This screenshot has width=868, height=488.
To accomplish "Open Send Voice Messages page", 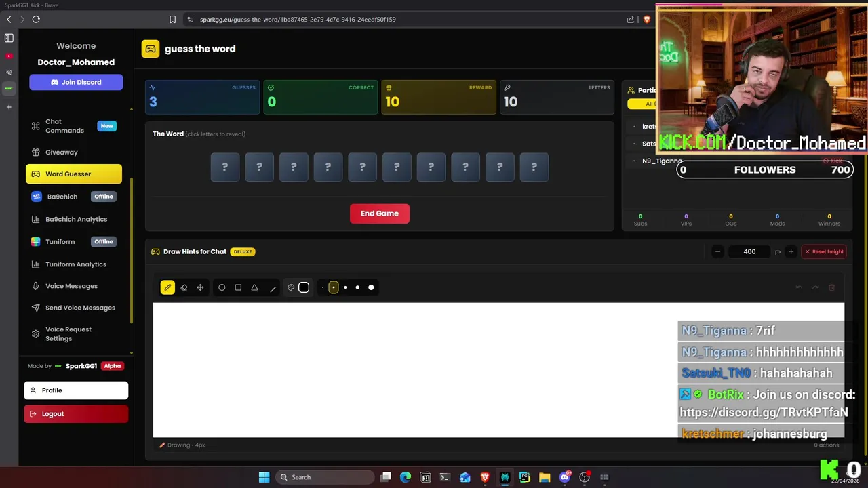I will point(74,308).
